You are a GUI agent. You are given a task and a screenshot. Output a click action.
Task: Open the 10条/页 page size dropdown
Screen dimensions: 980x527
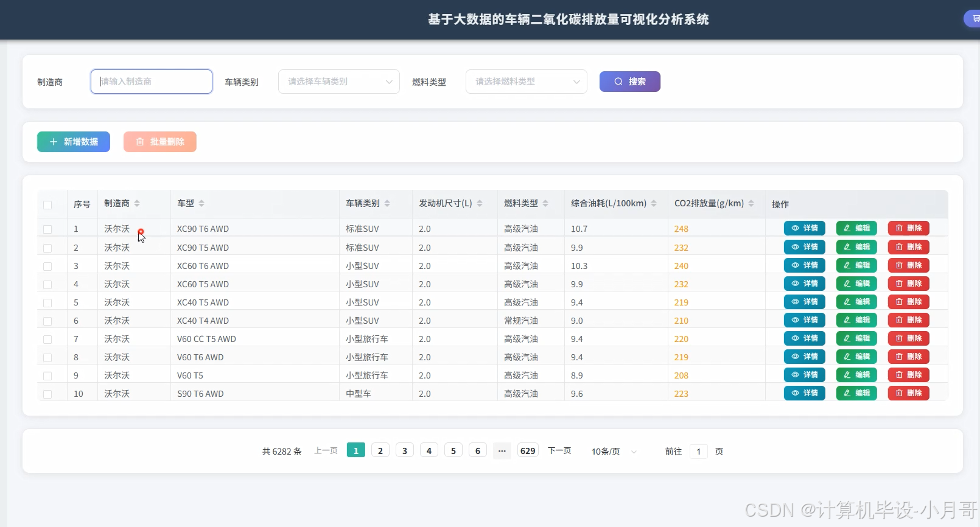(614, 452)
